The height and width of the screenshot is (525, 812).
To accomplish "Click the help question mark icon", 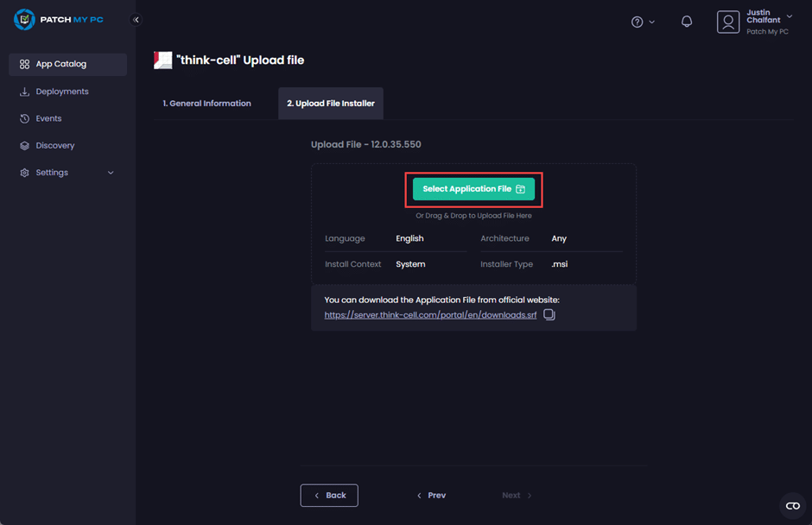I will 637,22.
